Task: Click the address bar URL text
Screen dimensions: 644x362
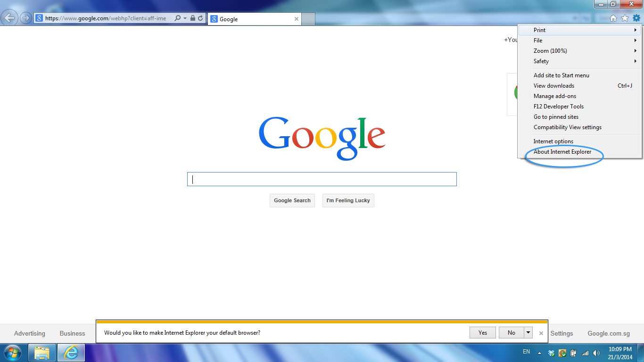Action: click(106, 18)
